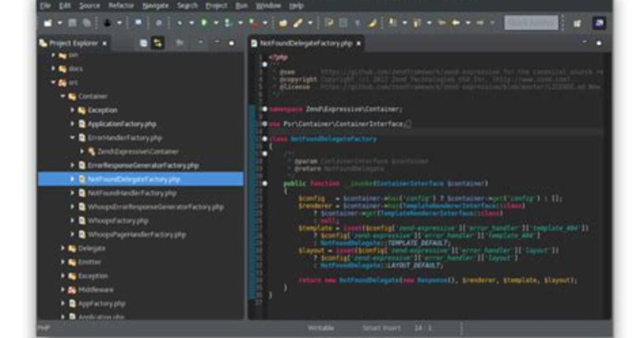Toggle Link with Editor in Project Explorer
Screen dimensions: 644x338
tap(158, 43)
